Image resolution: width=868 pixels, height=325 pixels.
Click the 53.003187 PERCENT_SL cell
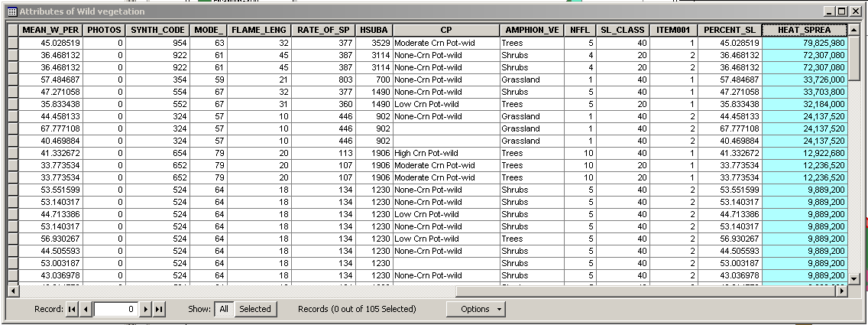730,263
